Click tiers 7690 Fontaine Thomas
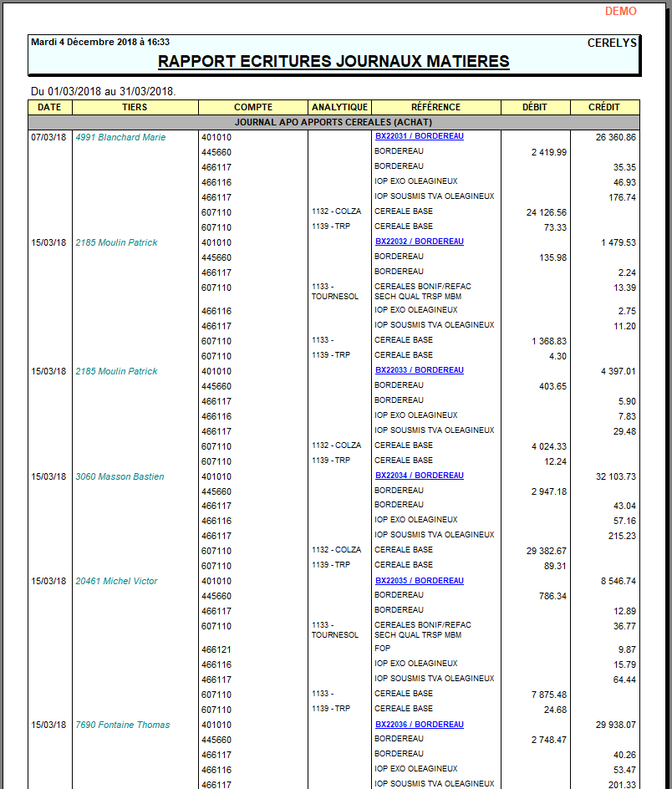The width and height of the screenshot is (672, 789). (122, 725)
